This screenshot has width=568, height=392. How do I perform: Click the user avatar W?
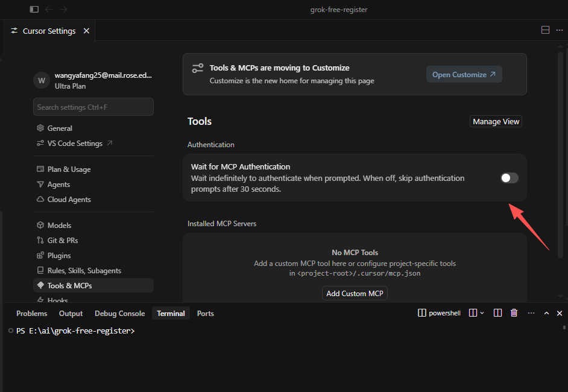pos(42,80)
